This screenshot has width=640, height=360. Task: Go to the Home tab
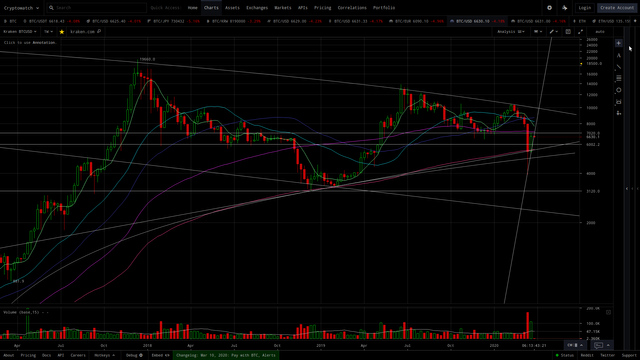click(193, 8)
